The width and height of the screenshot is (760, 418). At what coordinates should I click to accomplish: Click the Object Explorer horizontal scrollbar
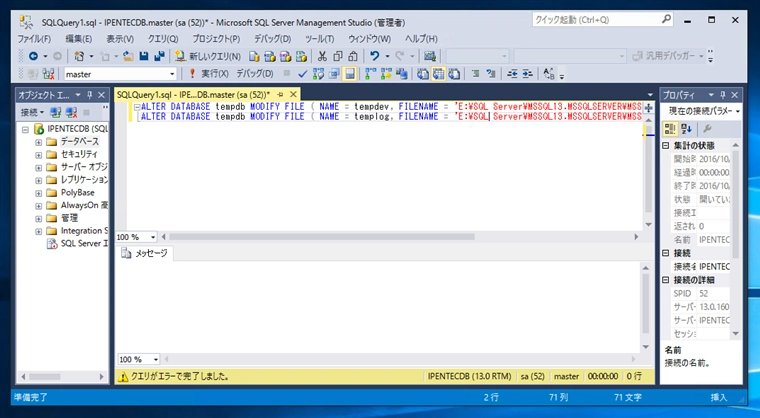pyautogui.click(x=44, y=377)
